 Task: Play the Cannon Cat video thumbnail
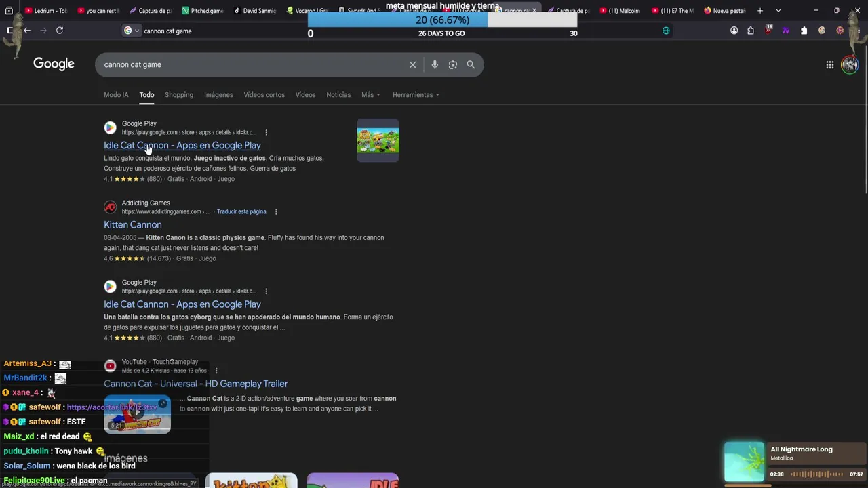click(137, 414)
